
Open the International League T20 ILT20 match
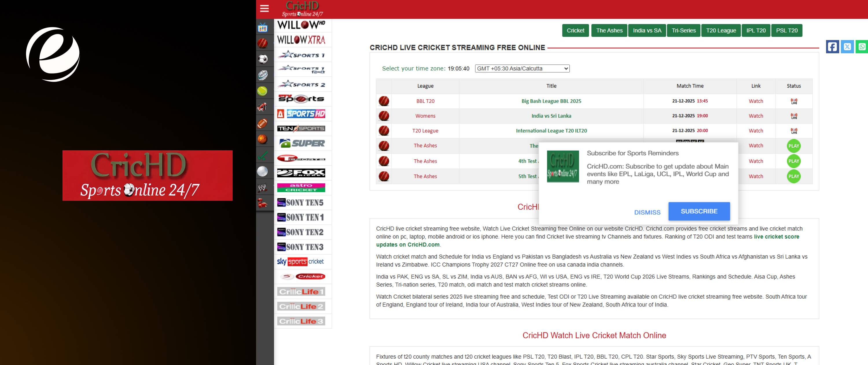click(551, 131)
